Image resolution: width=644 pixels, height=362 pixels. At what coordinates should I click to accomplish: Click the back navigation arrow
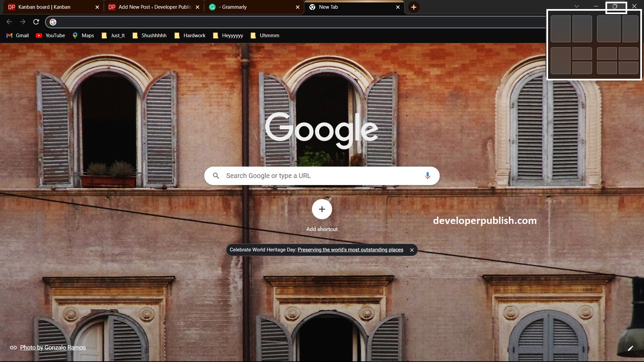click(9, 22)
